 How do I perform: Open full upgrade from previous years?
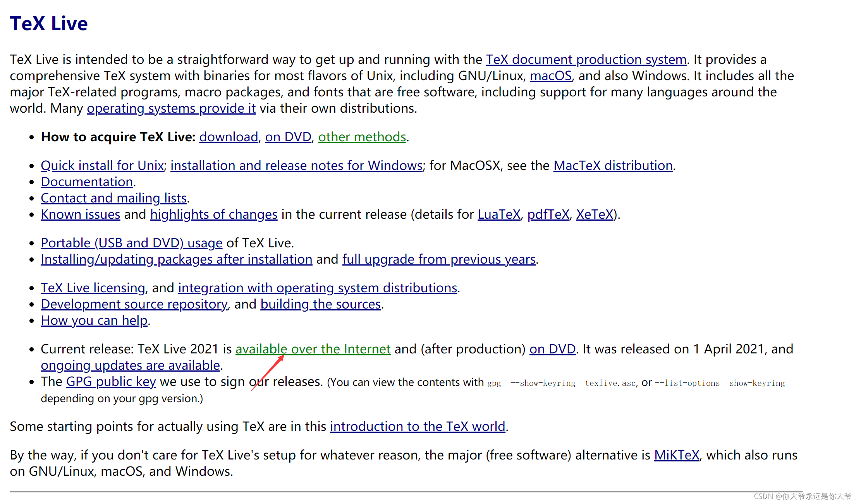[x=439, y=259]
